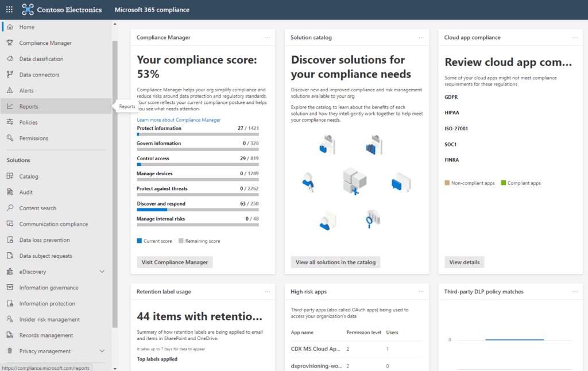Select Data classification in sidebar

click(56, 59)
